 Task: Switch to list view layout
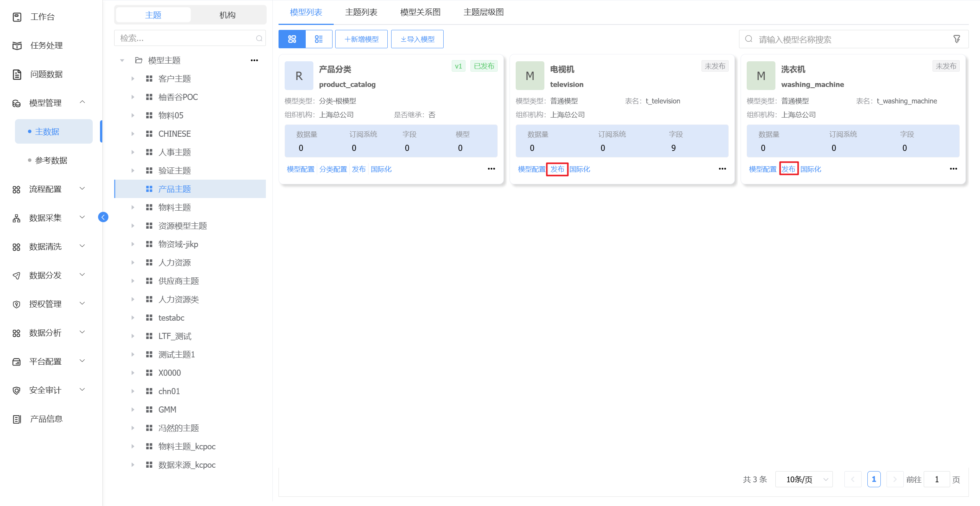click(x=319, y=39)
